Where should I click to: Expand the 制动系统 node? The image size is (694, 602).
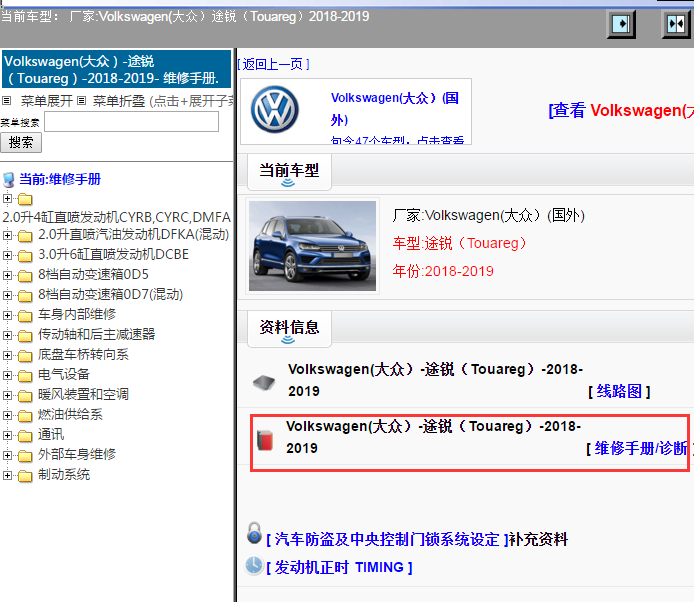[7, 475]
